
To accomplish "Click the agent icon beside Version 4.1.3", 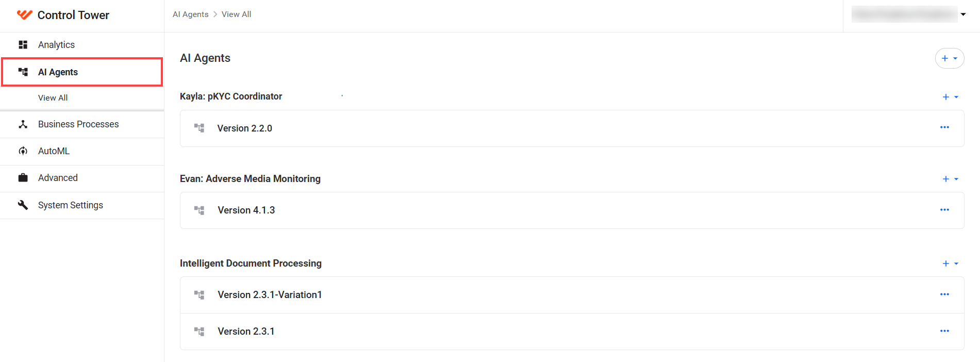I will tap(199, 210).
